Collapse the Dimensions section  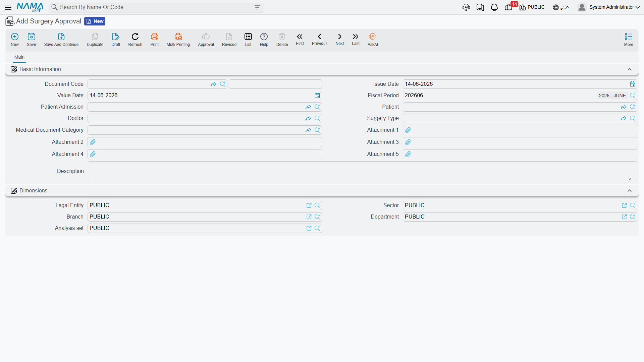[630, 191]
